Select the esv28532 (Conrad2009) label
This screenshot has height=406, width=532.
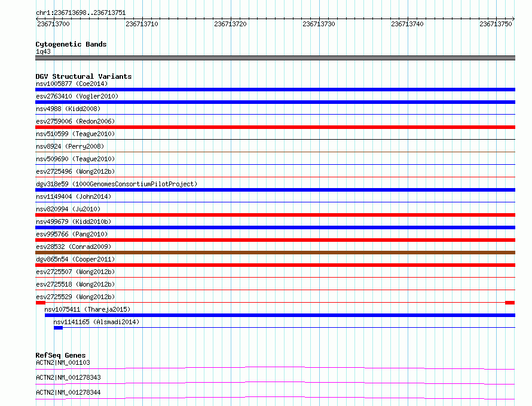(74, 247)
